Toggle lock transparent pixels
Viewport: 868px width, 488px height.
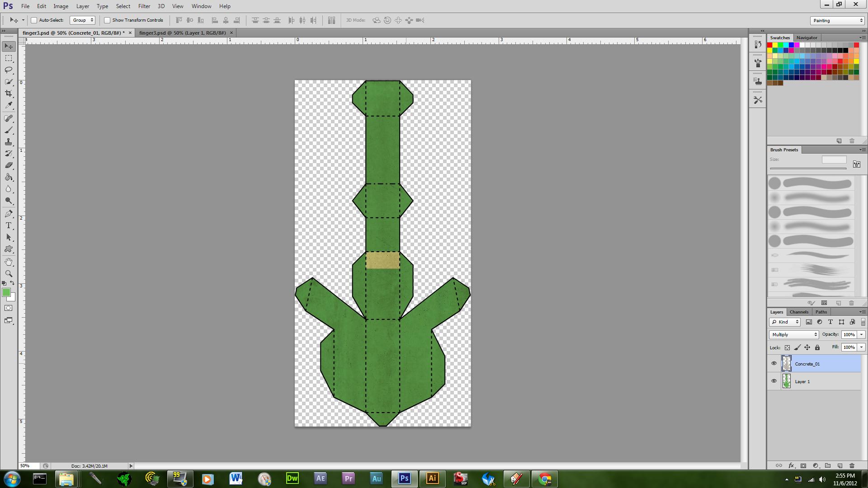point(787,347)
